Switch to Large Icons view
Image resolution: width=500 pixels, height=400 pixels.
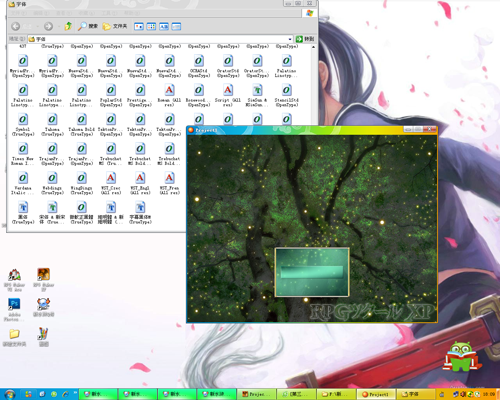coord(139,26)
